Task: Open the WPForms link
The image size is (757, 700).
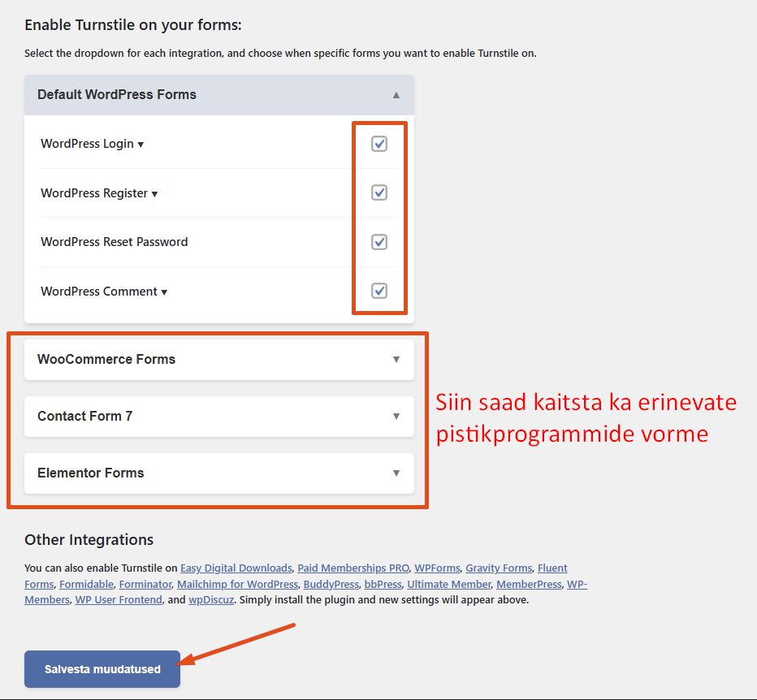Action: point(437,568)
